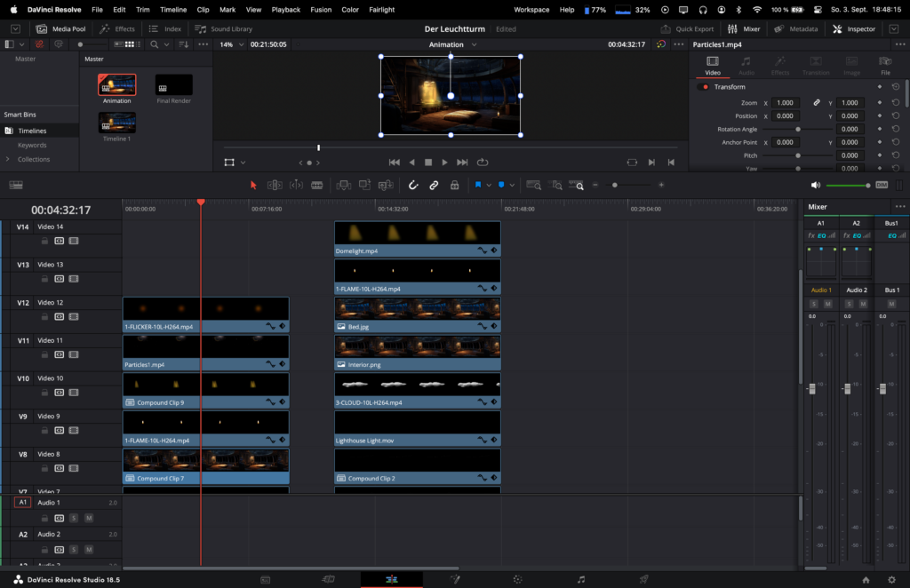
Task: Open the viewer zoom 14% dropdown
Action: tap(232, 44)
